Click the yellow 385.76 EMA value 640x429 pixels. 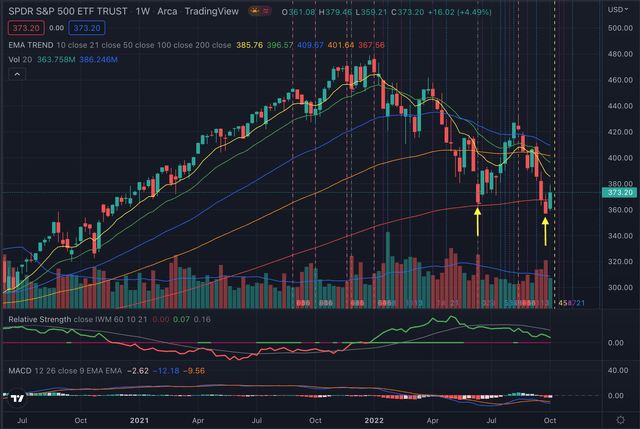pyautogui.click(x=249, y=45)
